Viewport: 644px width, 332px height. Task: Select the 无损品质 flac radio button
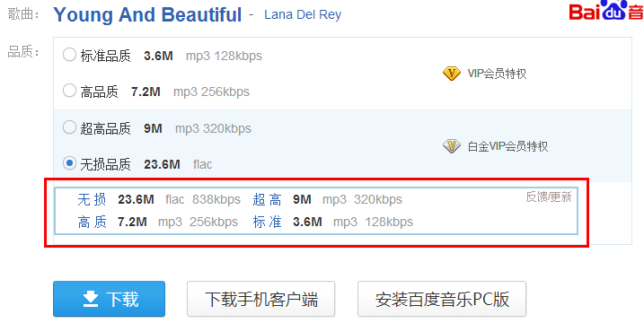point(69,163)
